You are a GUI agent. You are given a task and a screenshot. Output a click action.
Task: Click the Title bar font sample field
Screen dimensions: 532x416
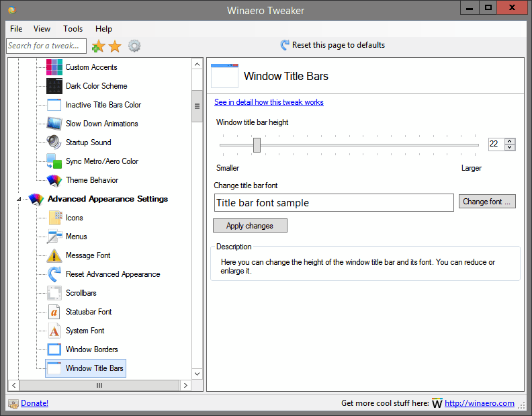click(334, 203)
